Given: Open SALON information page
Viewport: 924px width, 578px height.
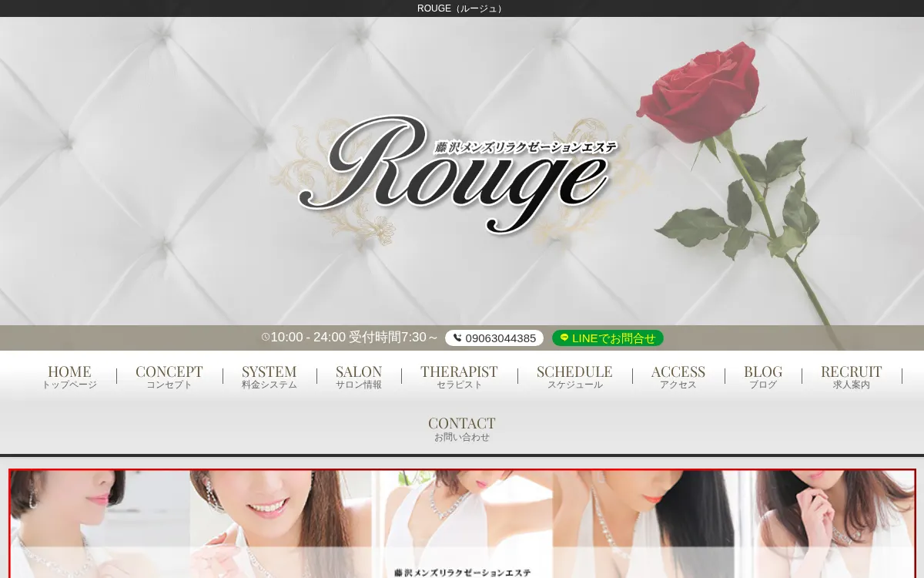Looking at the screenshot, I should coord(359,376).
